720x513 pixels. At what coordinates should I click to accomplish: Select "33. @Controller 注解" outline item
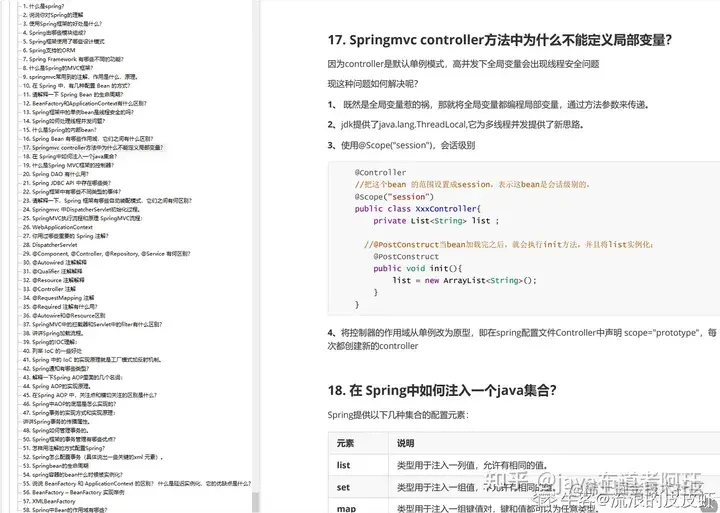(x=50, y=289)
